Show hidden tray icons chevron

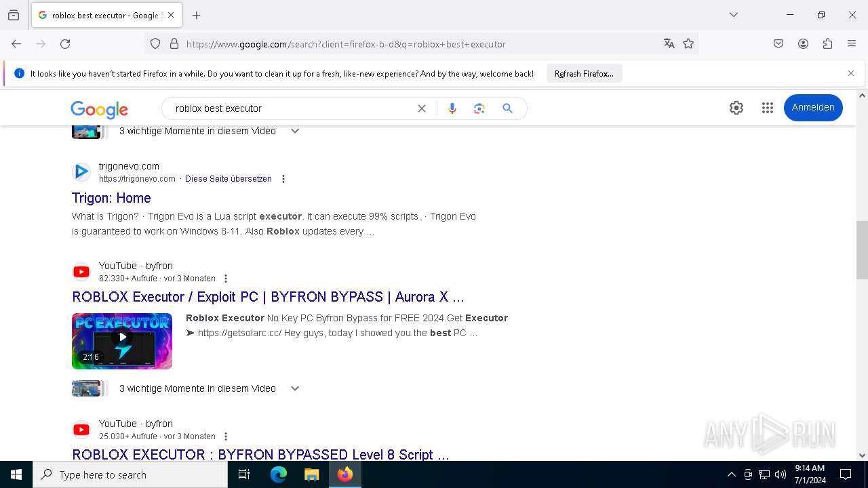[731, 474]
